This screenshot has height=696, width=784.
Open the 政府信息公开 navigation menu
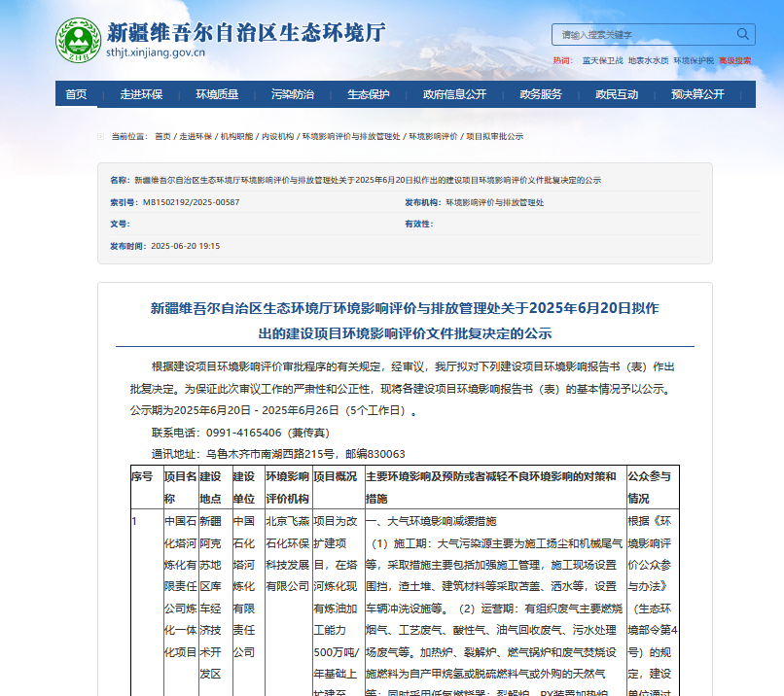pos(449,94)
